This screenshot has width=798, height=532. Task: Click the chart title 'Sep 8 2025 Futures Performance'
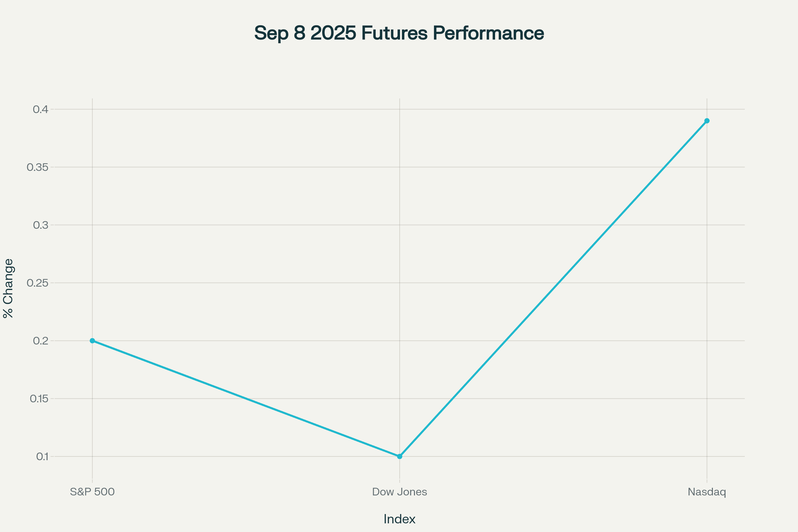point(399,33)
